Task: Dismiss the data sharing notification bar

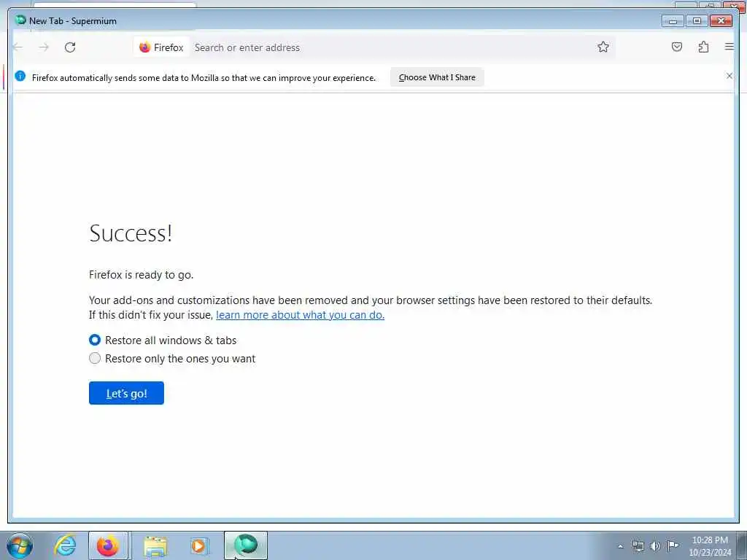Action: [729, 76]
